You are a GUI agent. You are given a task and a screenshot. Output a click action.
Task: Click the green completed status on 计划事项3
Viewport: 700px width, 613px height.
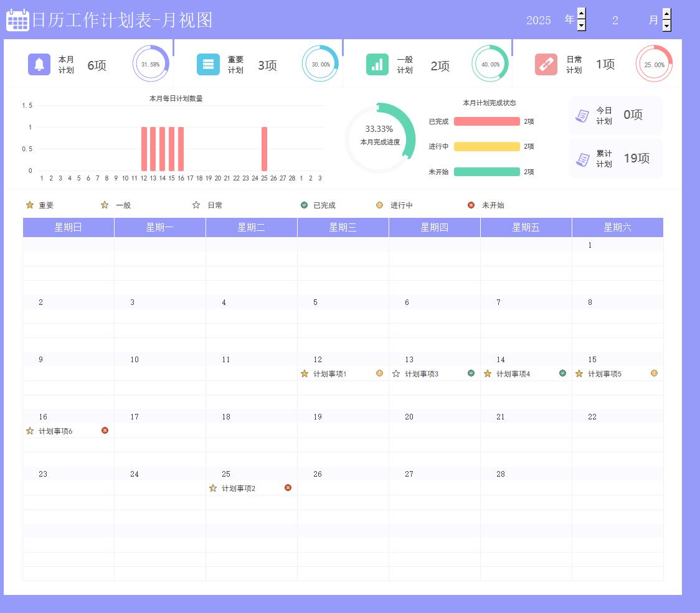pyautogui.click(x=471, y=373)
